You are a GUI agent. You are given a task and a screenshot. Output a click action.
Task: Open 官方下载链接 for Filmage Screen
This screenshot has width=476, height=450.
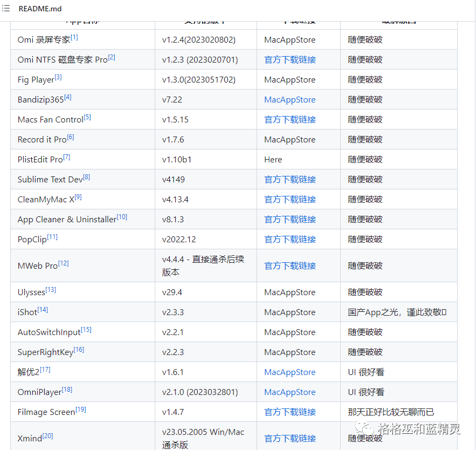[290, 412]
